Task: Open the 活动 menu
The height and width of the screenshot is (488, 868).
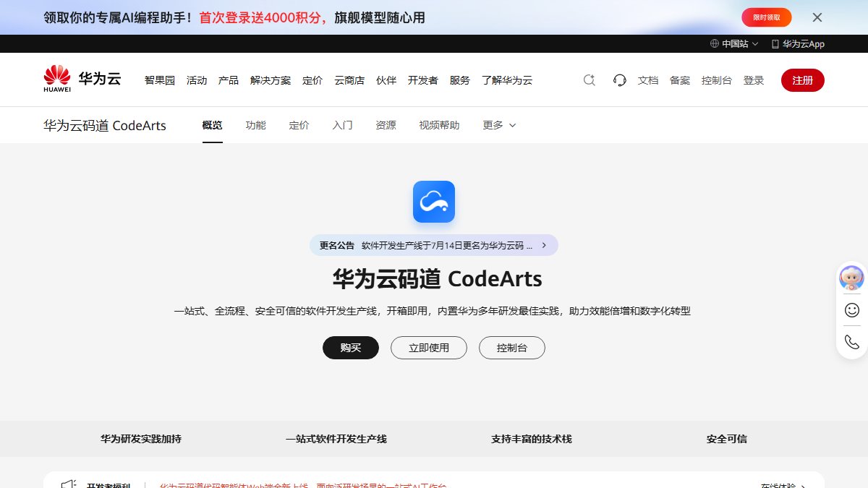Action: click(x=197, y=80)
